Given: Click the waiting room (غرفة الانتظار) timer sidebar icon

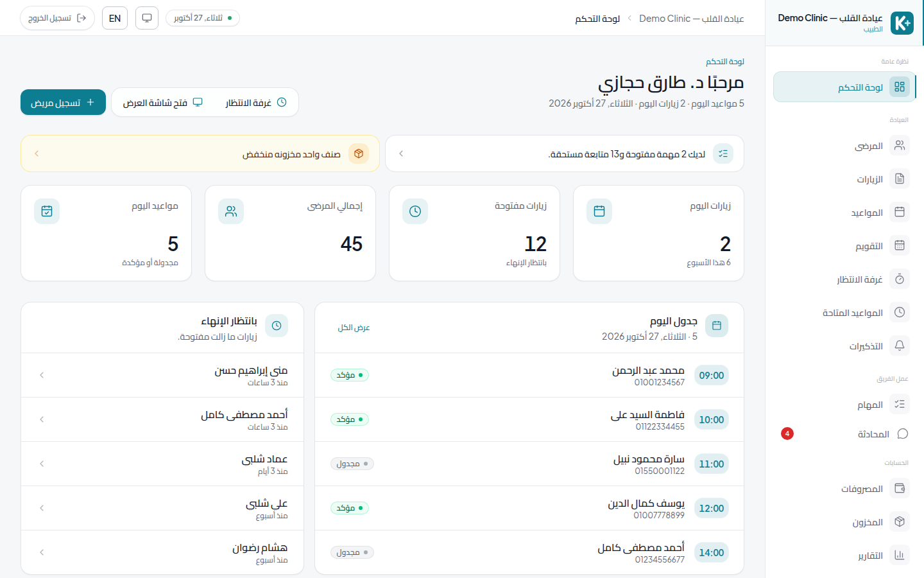Looking at the screenshot, I should tap(900, 279).
